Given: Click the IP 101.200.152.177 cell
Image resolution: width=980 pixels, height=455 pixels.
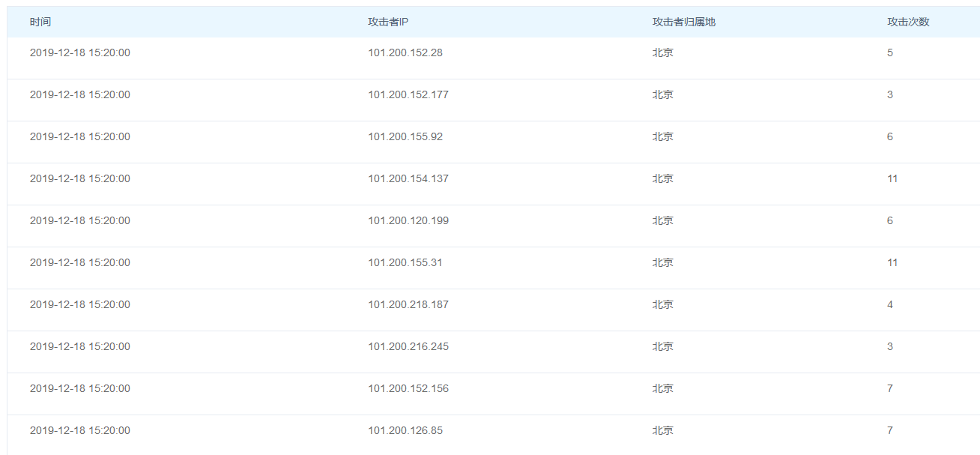Looking at the screenshot, I should (x=408, y=95).
